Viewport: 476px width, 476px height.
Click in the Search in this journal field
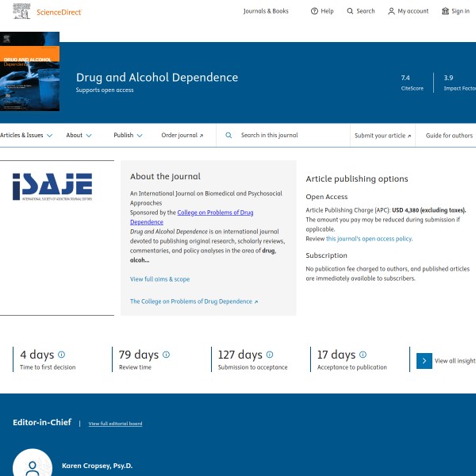tap(290, 136)
